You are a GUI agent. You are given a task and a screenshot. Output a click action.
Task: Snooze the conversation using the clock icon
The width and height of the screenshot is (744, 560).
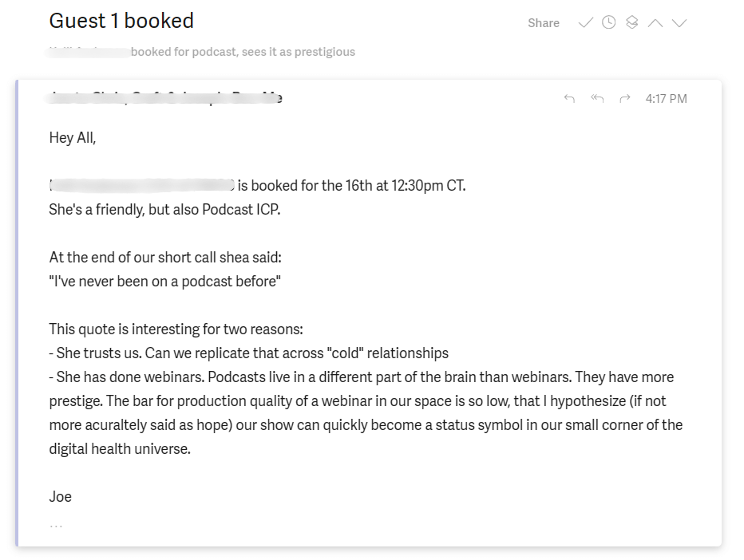(x=608, y=22)
